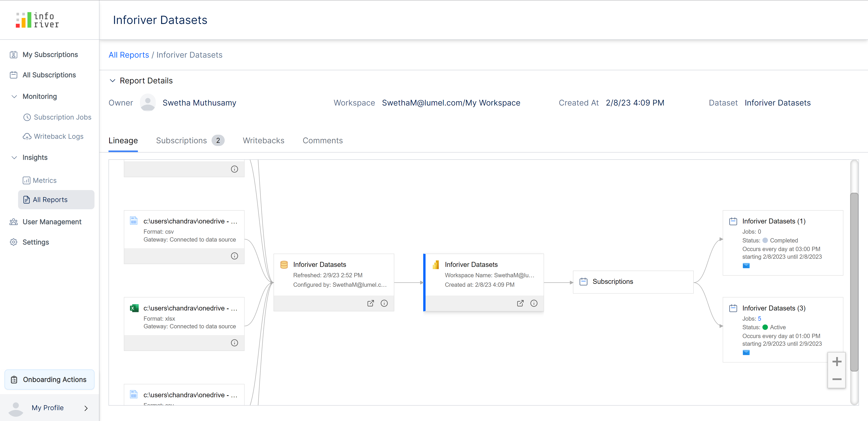Click info icon on xlsx source card
Screen dimensions: 868x421
click(x=234, y=343)
